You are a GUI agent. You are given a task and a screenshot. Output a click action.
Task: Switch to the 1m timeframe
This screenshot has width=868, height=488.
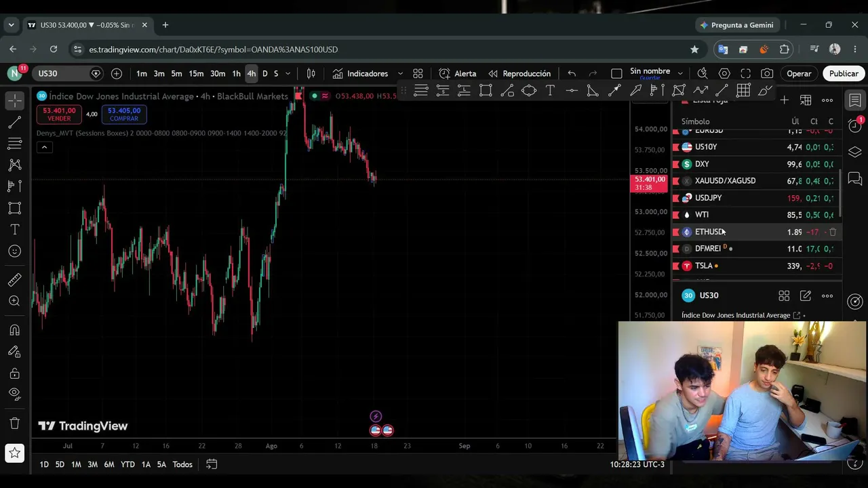141,73
